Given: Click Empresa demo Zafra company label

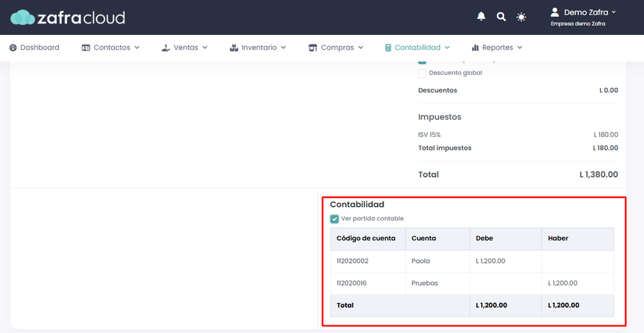Looking at the screenshot, I should [x=578, y=24].
